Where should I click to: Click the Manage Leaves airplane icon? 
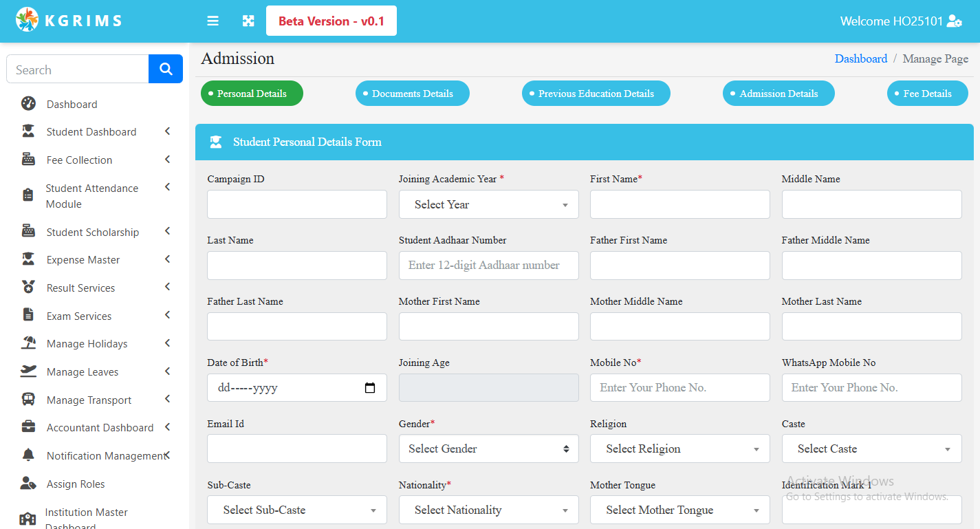(28, 371)
